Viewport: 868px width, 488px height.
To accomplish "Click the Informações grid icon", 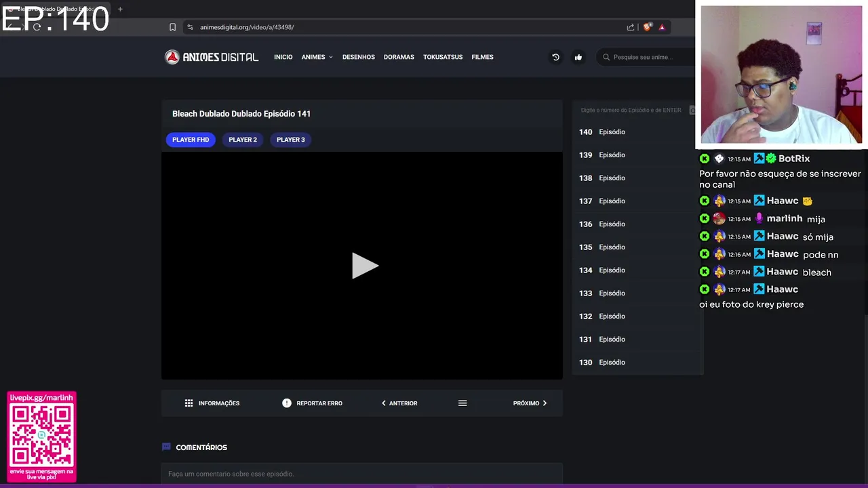I will click(189, 403).
